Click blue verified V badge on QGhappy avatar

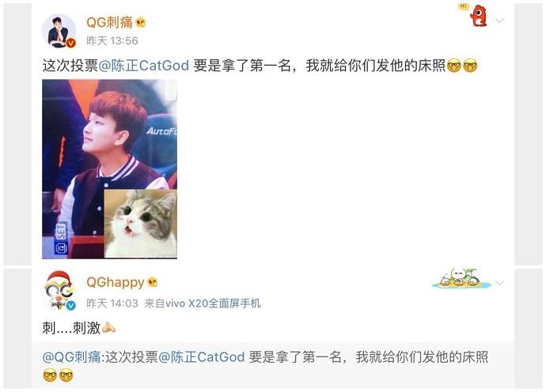coord(70,305)
